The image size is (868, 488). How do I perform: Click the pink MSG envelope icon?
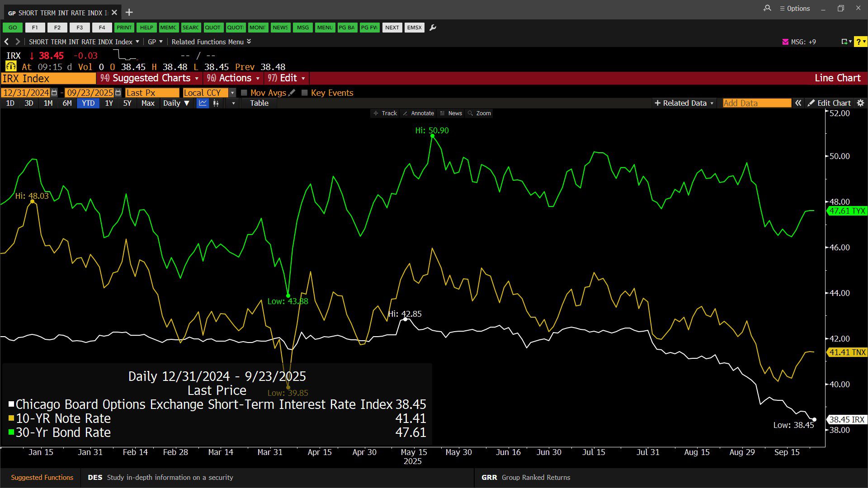coord(785,42)
